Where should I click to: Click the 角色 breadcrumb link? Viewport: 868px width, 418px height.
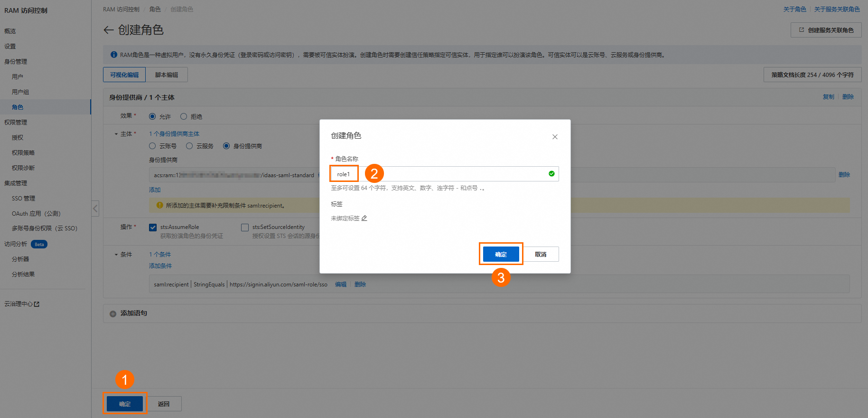(x=155, y=9)
